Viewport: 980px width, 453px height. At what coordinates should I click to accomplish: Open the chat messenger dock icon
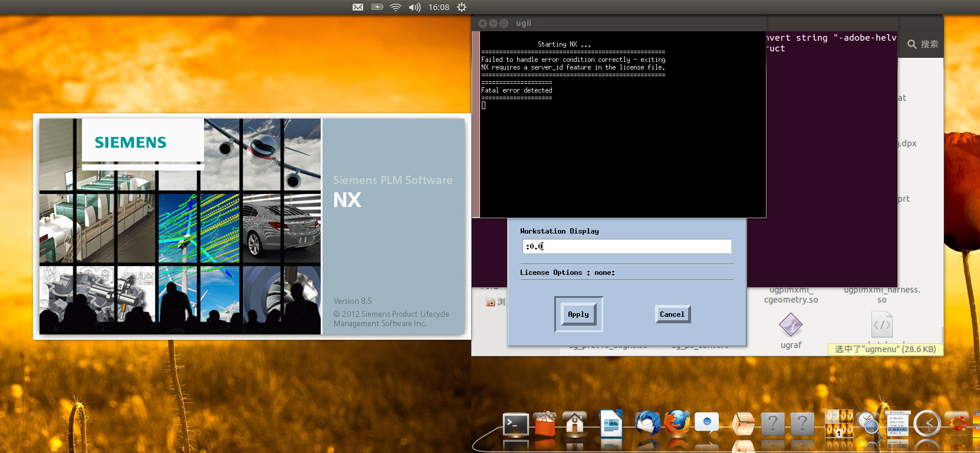707,423
